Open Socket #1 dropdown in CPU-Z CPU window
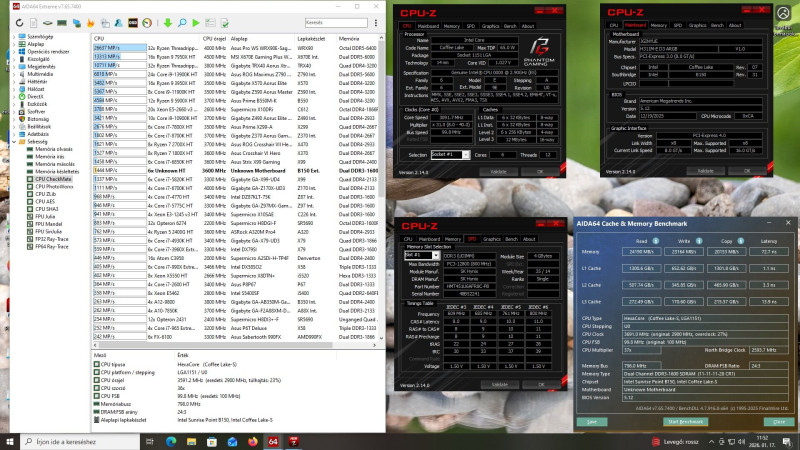800x450 pixels. 466,155
